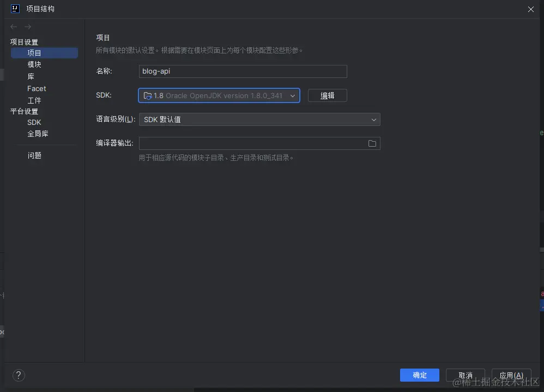
Task: Open the 工件 settings page
Action: (x=34, y=101)
